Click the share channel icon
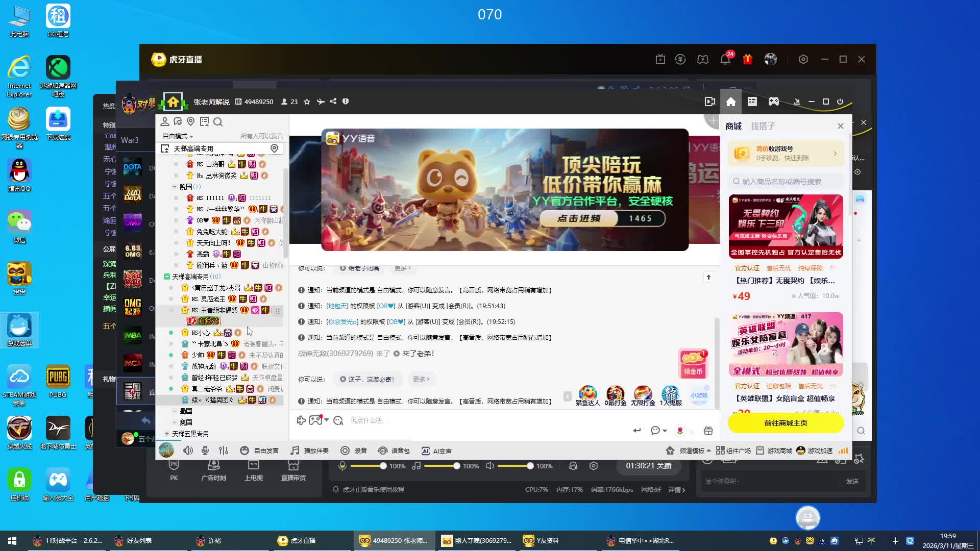 click(x=333, y=102)
